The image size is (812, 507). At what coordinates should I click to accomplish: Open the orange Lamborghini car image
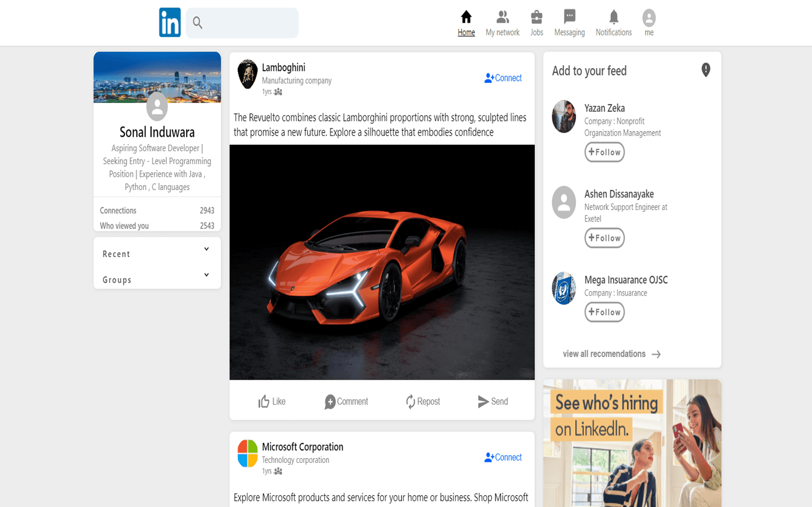(382, 262)
